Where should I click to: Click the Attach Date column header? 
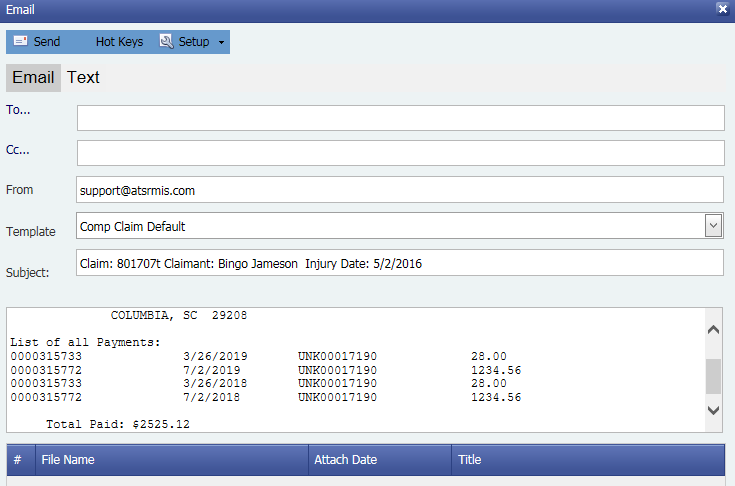tap(345, 460)
